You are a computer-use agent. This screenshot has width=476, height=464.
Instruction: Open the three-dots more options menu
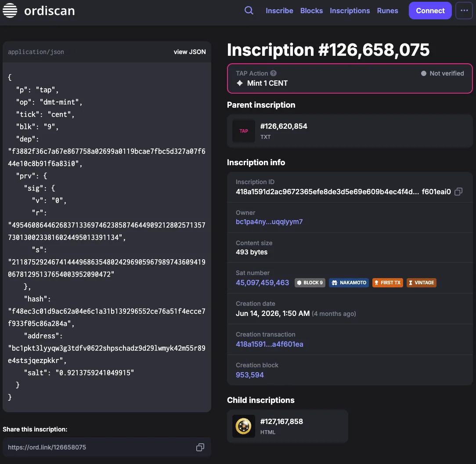coord(464,11)
